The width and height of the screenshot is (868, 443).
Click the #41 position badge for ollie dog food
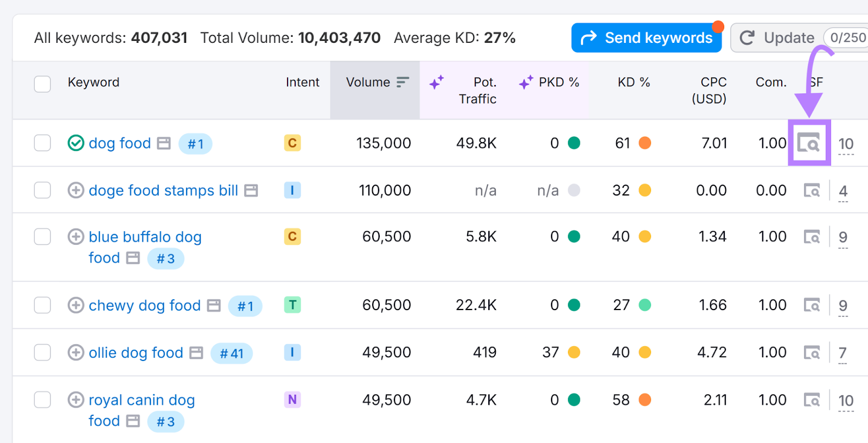pyautogui.click(x=231, y=353)
